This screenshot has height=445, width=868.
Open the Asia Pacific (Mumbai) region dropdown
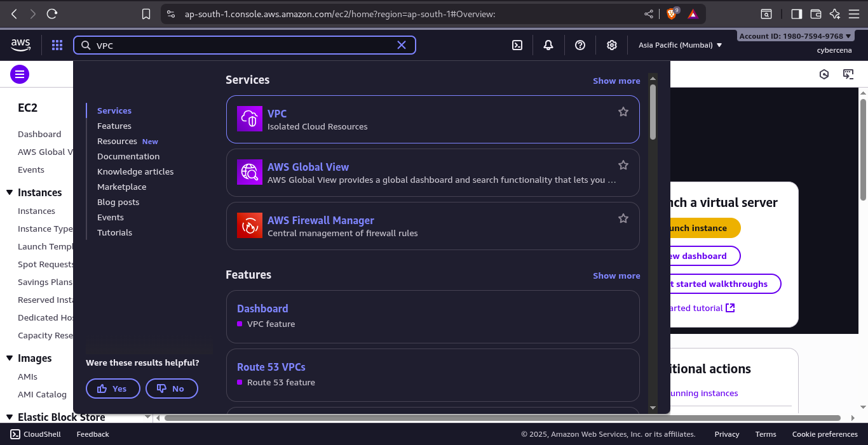click(x=680, y=45)
